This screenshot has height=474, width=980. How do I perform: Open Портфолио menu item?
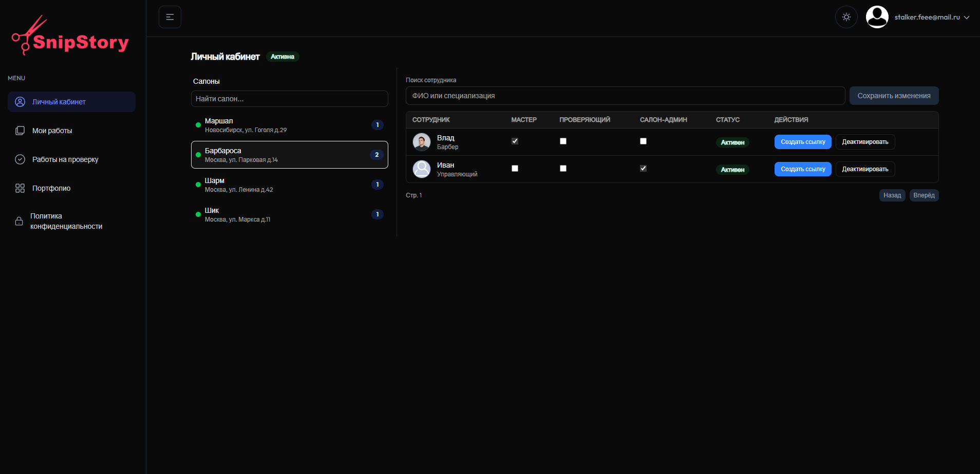pyautogui.click(x=71, y=188)
